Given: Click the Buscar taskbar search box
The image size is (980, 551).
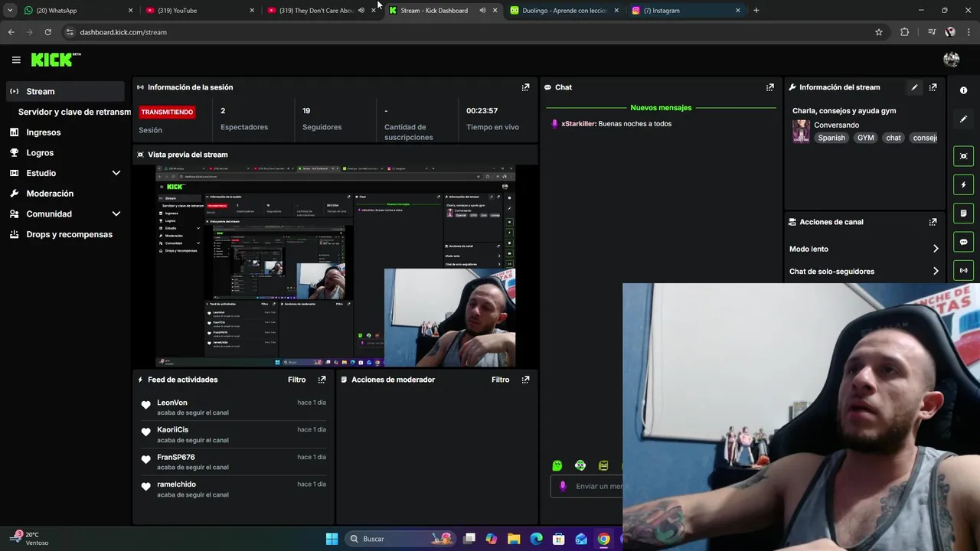Looking at the screenshot, I should click(400, 539).
